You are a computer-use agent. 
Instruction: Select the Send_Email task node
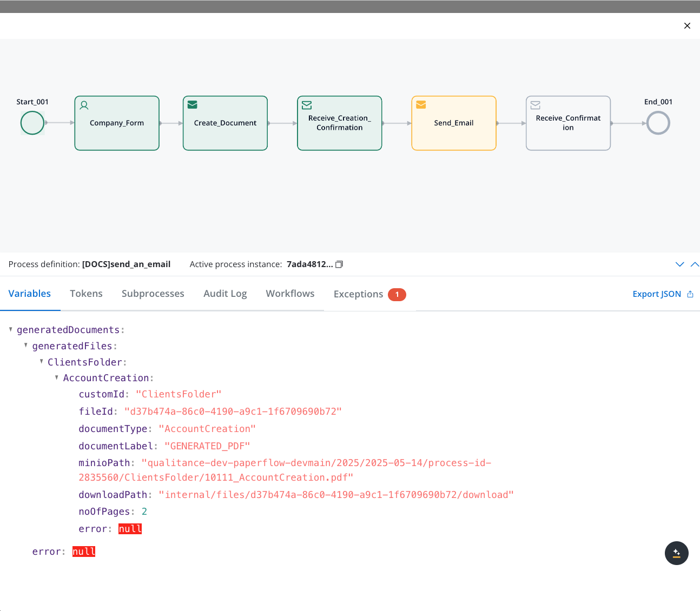tap(454, 123)
